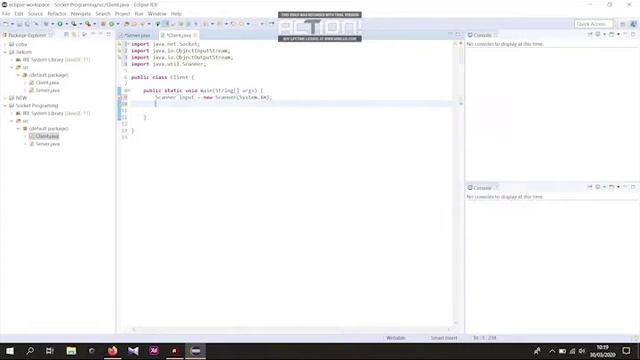Image resolution: width=640 pixels, height=360 pixels.
Task: Maximize the upper Console view
Action: click(633, 35)
